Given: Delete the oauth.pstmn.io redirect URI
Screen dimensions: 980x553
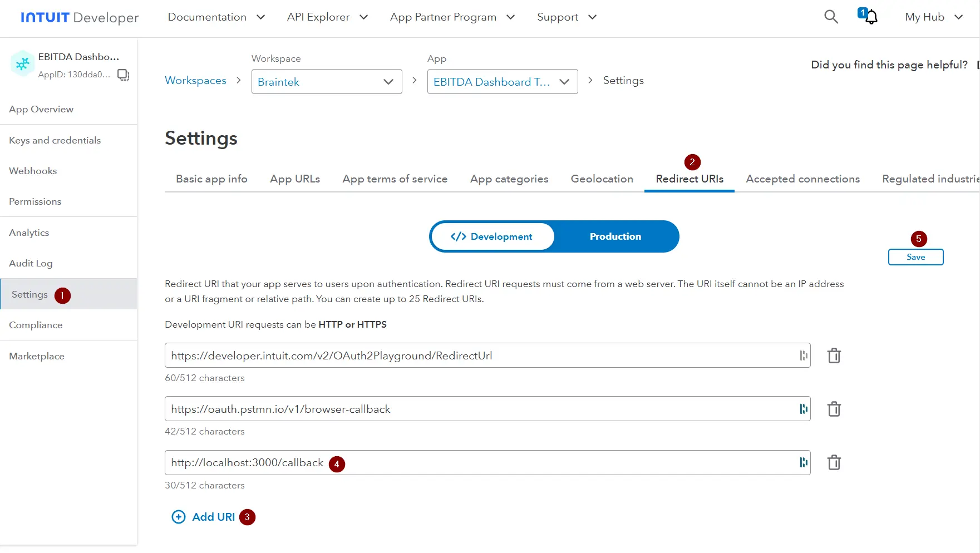Looking at the screenshot, I should 834,409.
